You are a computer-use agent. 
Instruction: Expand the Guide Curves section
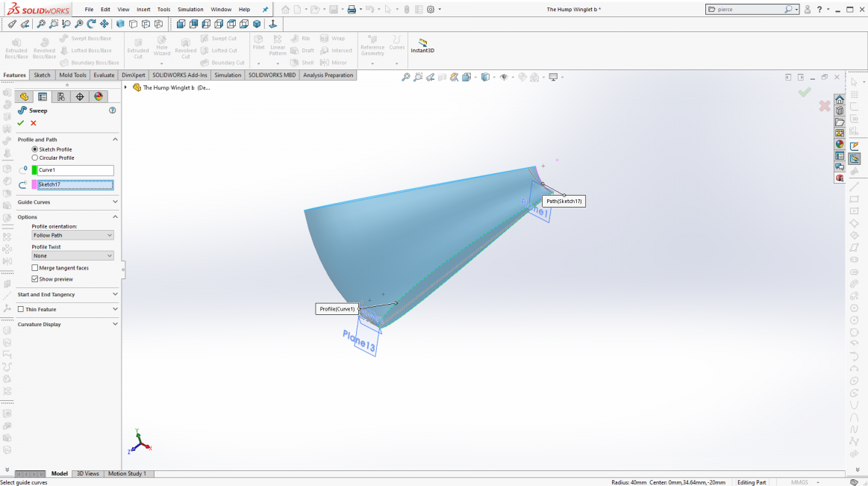[67, 202]
